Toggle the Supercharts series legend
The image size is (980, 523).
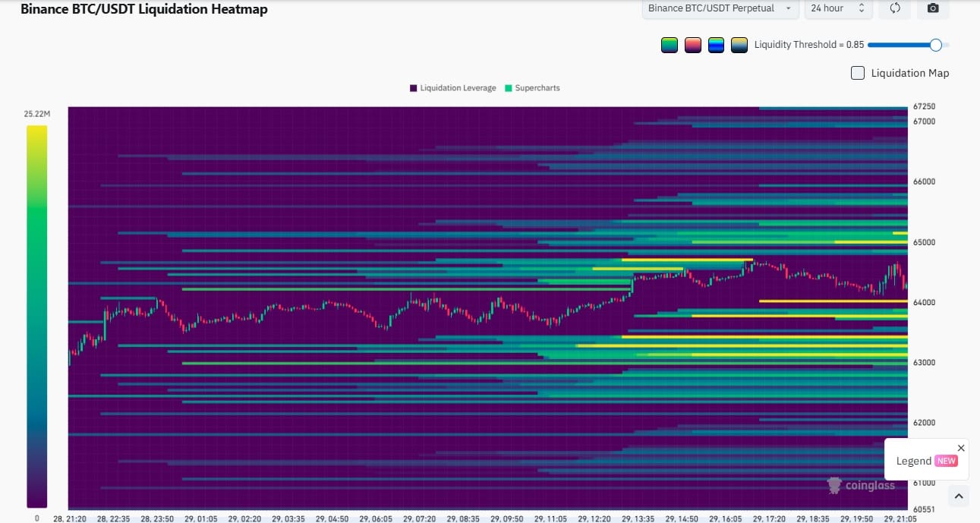pyautogui.click(x=532, y=88)
